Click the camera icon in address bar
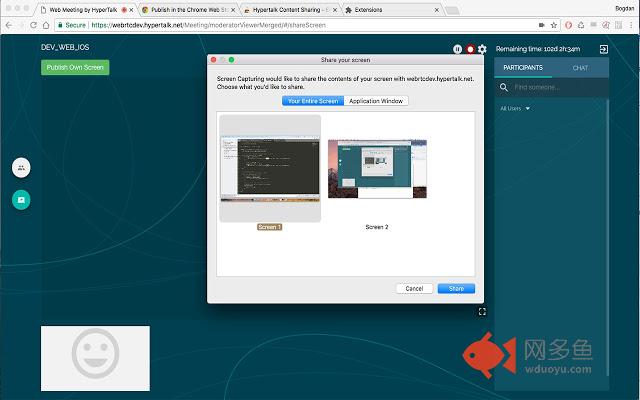Image resolution: width=640 pixels, height=400 pixels. [542, 25]
